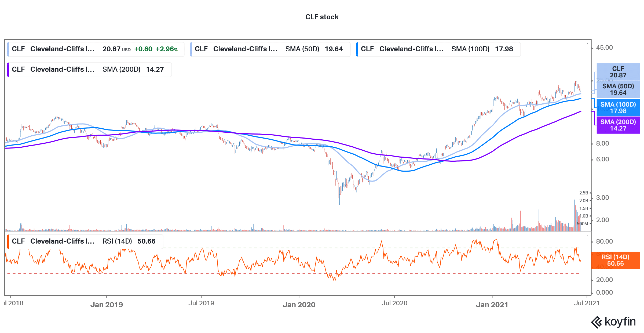
Task: Click the purple swatch on the SMA (200D) legend
Action: [8, 70]
